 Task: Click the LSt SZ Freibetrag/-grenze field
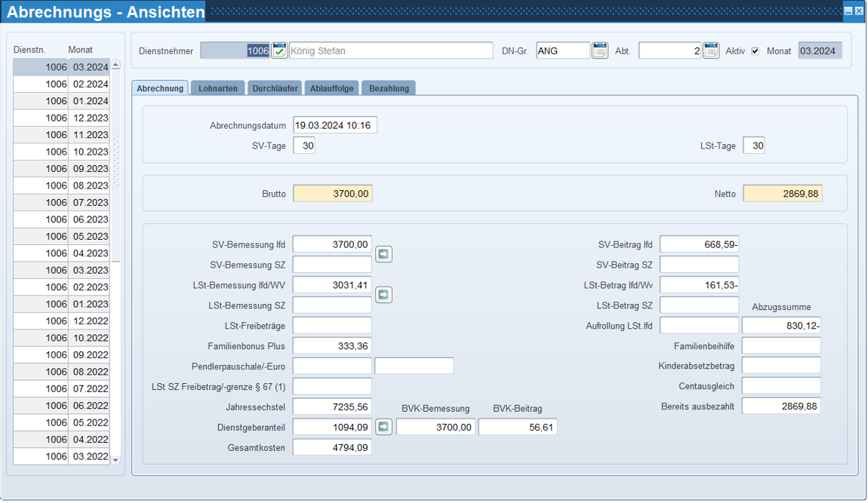pyautogui.click(x=332, y=386)
